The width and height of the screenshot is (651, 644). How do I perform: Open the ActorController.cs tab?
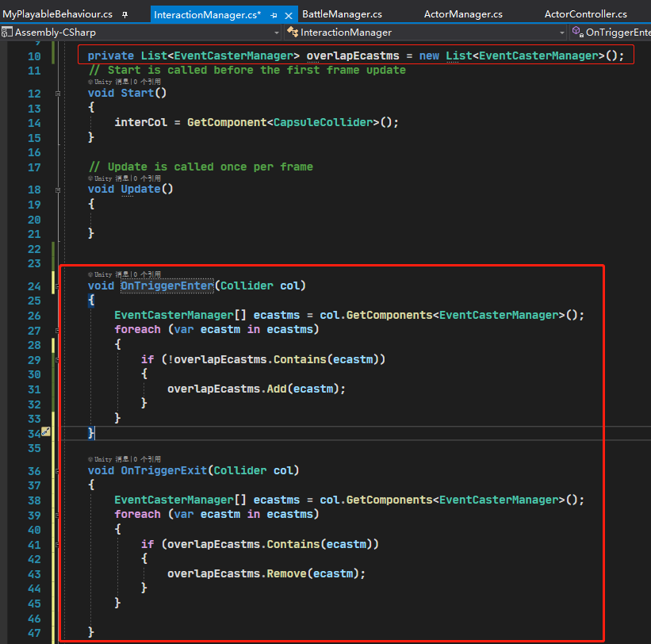click(585, 14)
